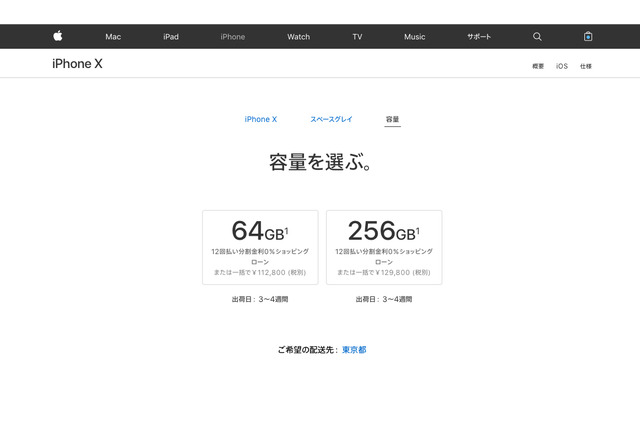Select the 容量 step tab
Screen dimensions: 640x426
pyautogui.click(x=392, y=119)
